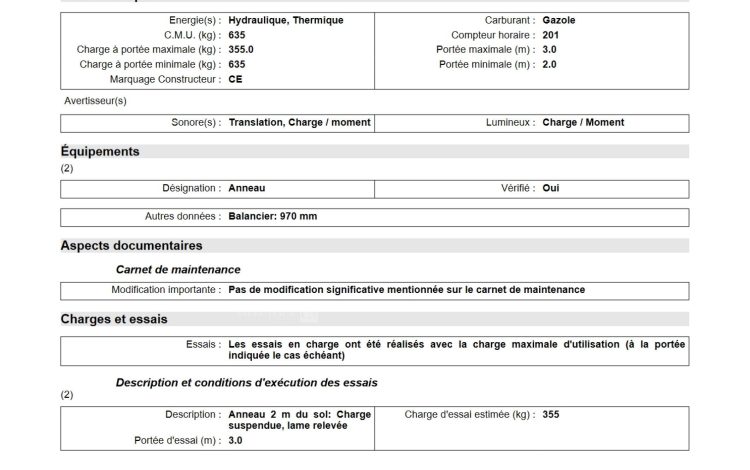Click 'Description et conditions d'exécution des essais'
750x470 pixels.
click(x=247, y=383)
